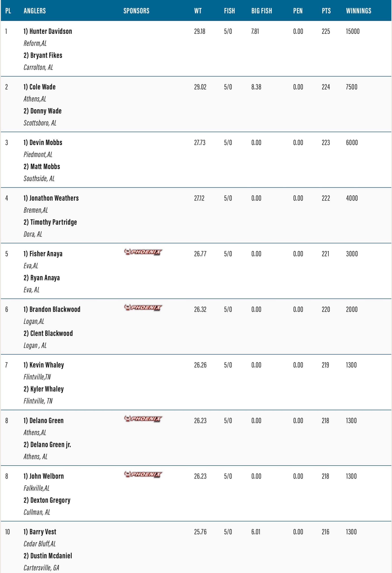The height and width of the screenshot is (573, 392).
Task: Sort by the WT column header
Action: pos(198,11)
